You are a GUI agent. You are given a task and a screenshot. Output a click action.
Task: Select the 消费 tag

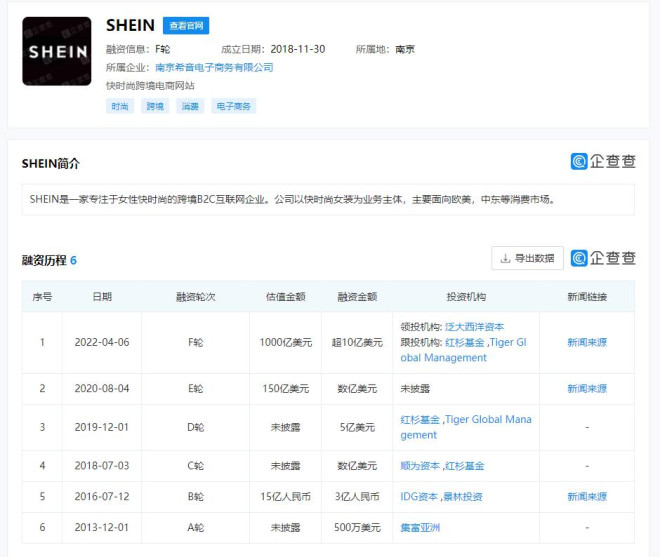coord(190,106)
